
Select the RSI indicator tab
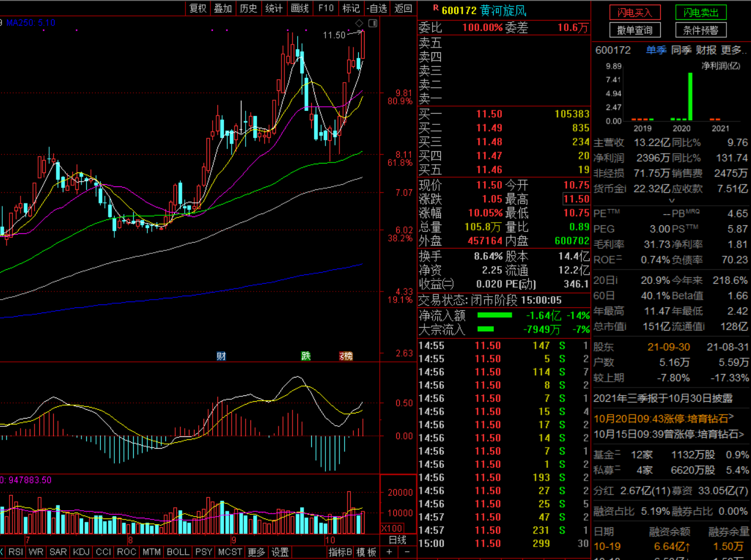click(16, 552)
